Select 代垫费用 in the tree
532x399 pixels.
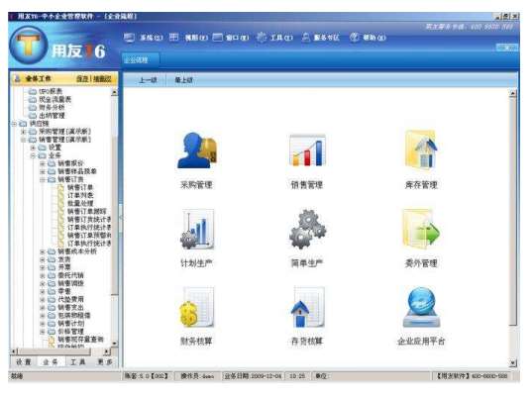[70, 299]
